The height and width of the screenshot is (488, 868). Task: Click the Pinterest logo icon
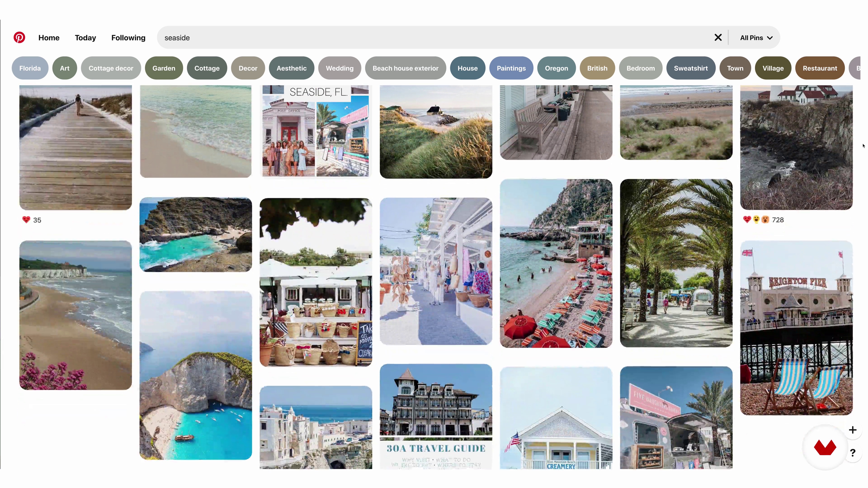[x=19, y=37]
